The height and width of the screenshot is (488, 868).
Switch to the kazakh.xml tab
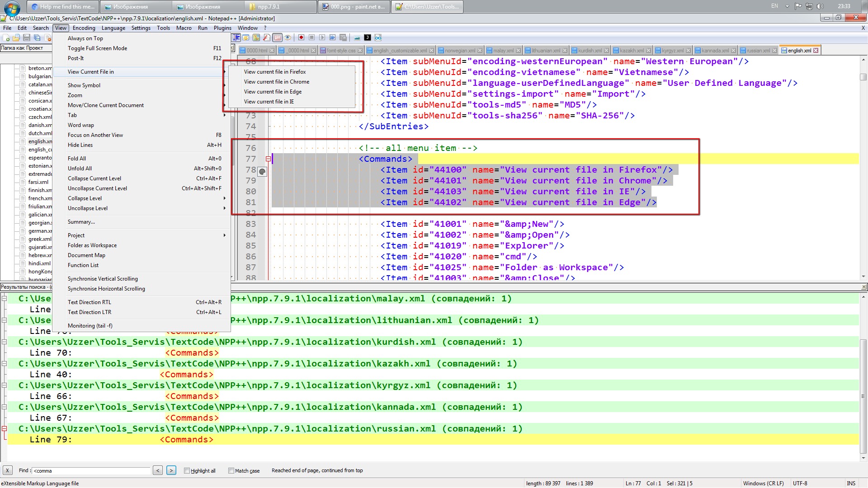(632, 51)
